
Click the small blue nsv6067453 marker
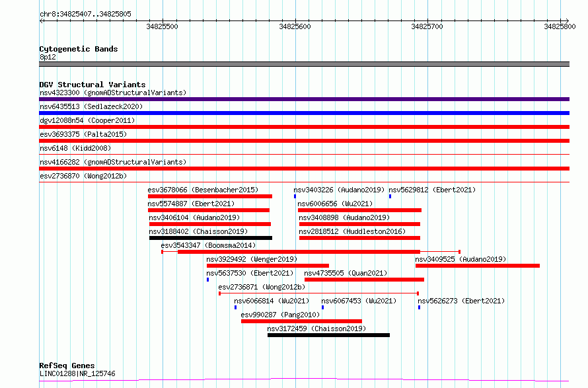322,307
